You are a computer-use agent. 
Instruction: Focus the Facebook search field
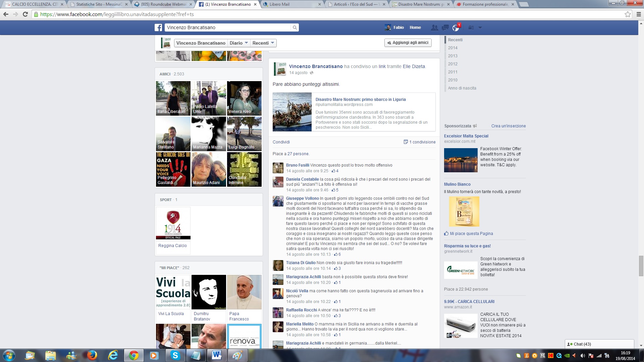click(x=227, y=27)
